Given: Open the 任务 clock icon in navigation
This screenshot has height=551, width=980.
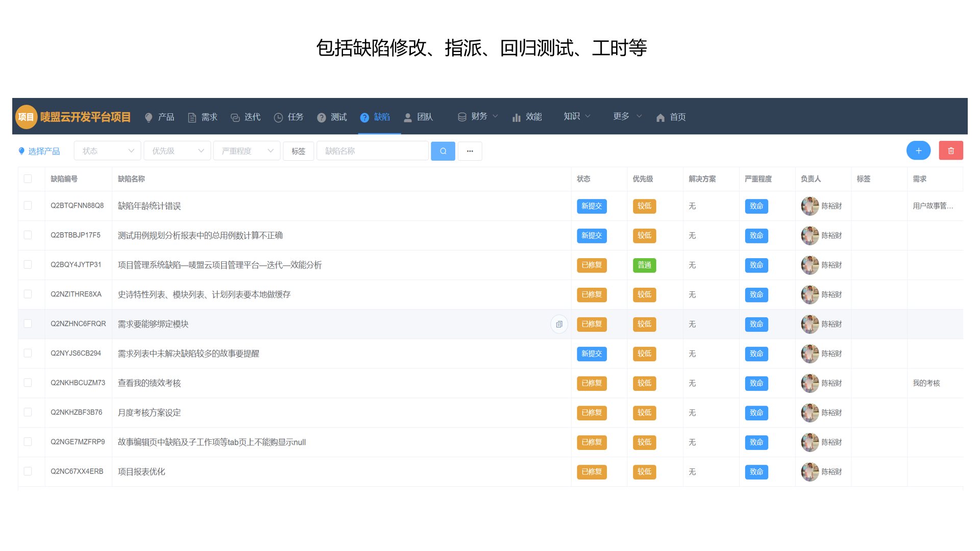Looking at the screenshot, I should (x=278, y=117).
